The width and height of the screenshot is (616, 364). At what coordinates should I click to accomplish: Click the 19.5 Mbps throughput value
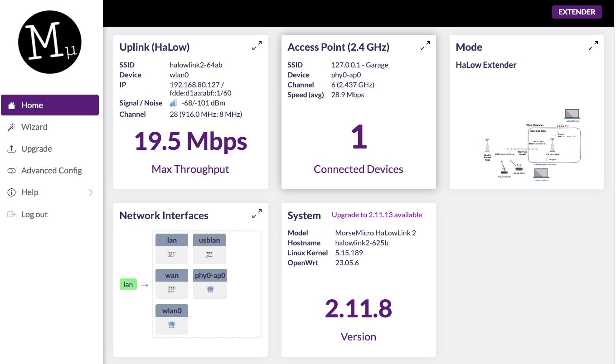click(190, 141)
